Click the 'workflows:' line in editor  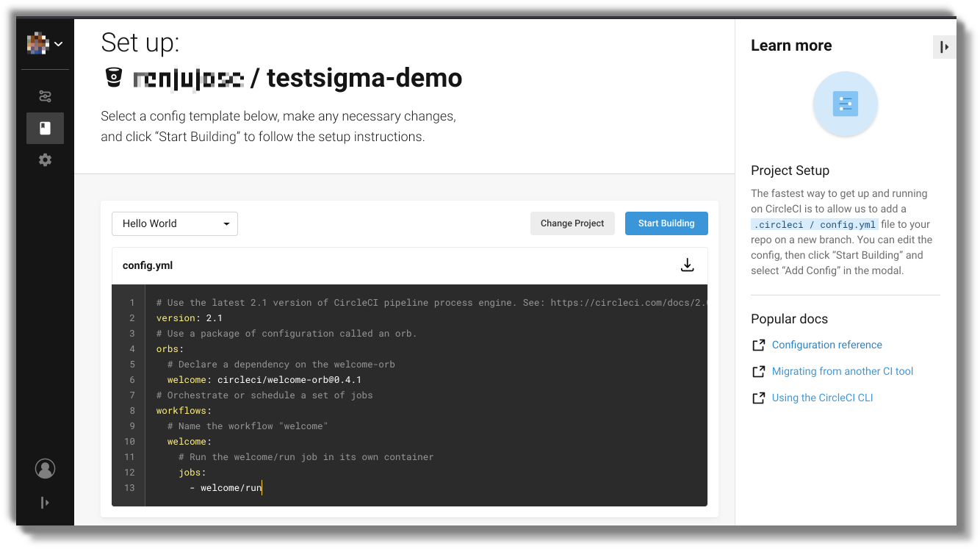(184, 411)
